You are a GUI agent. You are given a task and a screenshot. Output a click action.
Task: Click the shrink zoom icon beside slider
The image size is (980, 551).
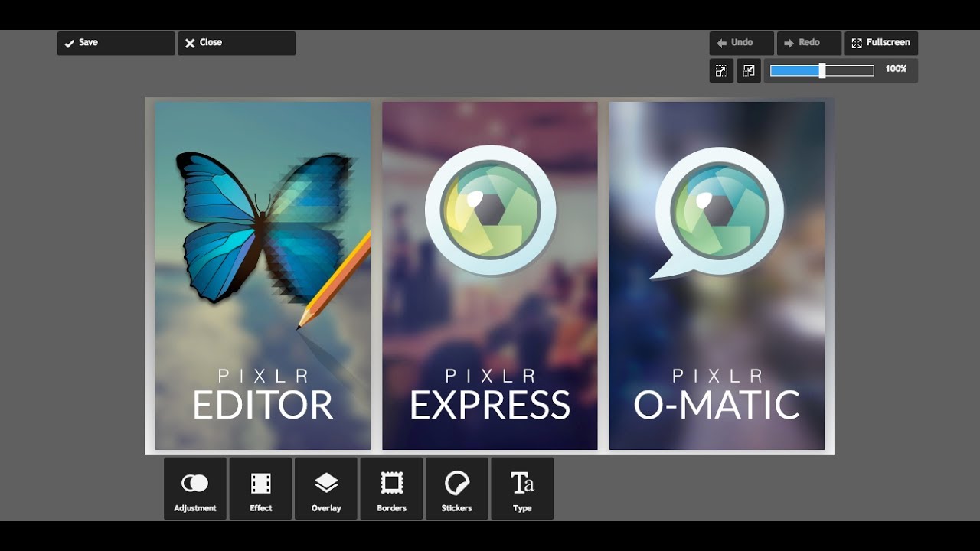749,70
